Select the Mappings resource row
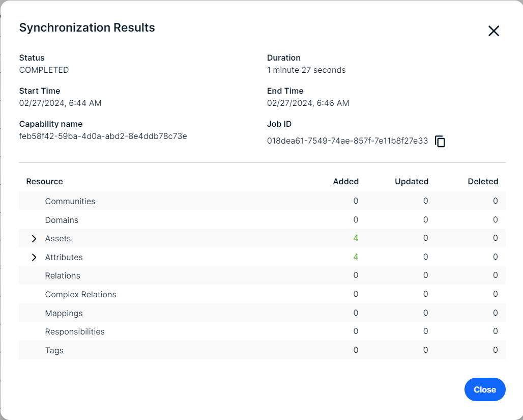Screen dimensions: 523x420 tap(64, 313)
